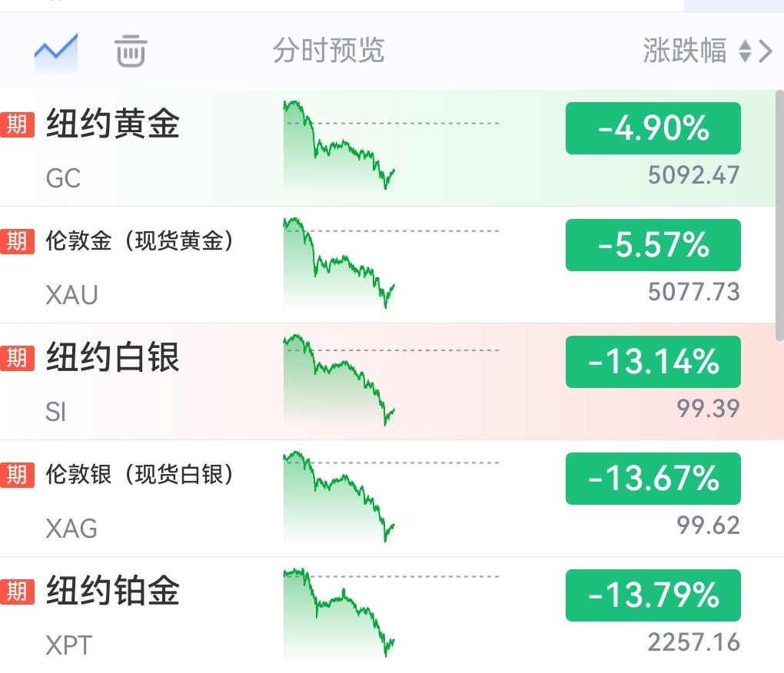Tap the -13.14% change button for silver

pos(653,362)
